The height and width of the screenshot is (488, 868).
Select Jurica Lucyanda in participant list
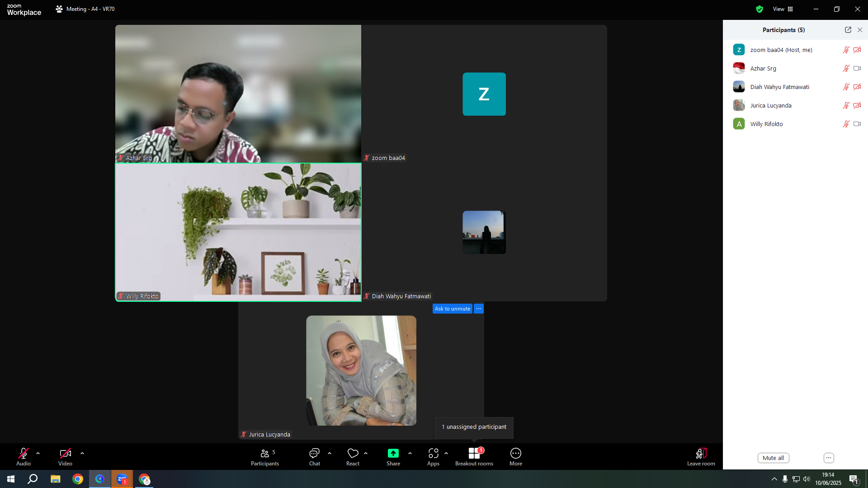[x=795, y=105]
